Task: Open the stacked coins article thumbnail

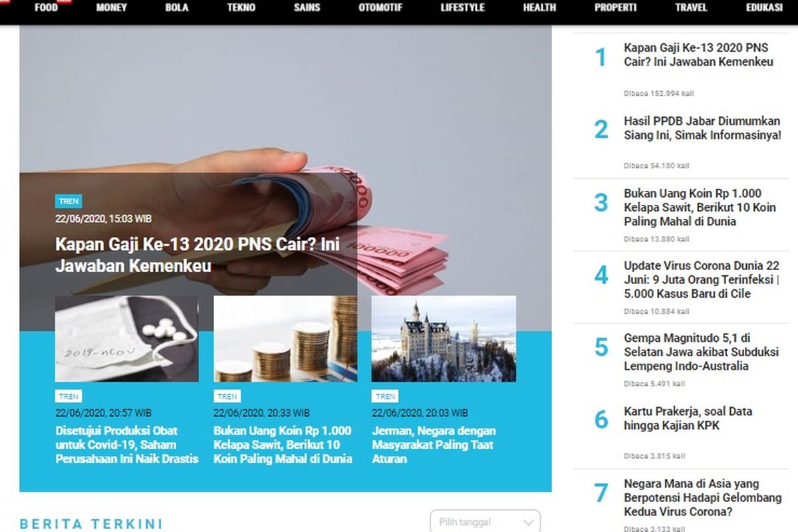Action: pyautogui.click(x=285, y=338)
